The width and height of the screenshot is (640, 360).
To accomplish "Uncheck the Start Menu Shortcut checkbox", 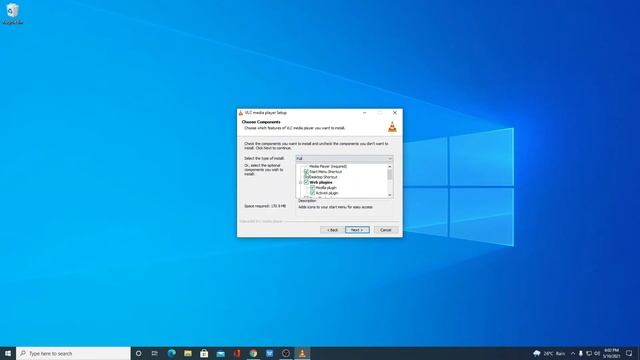I will tap(306, 172).
